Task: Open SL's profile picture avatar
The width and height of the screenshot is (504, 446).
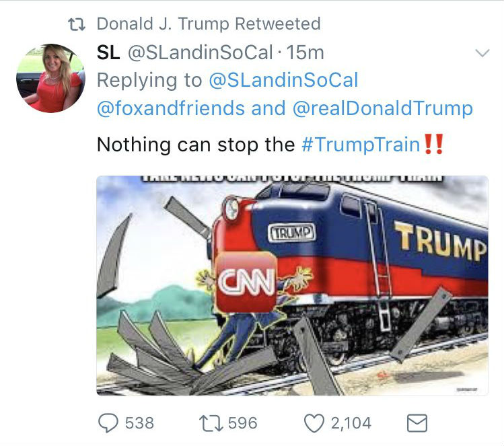Action: (50, 78)
